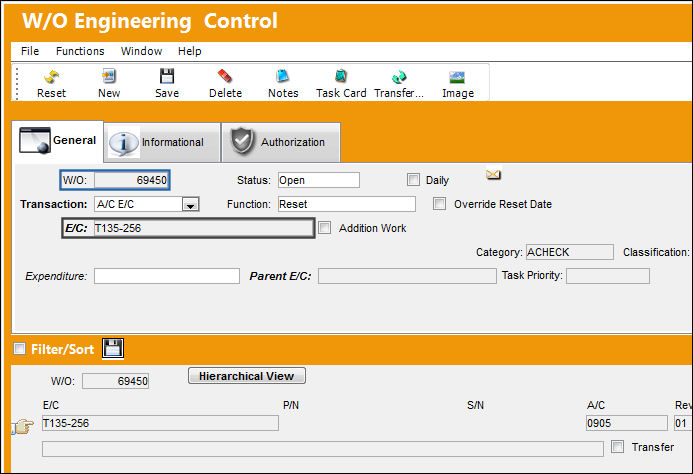Expand the Transaction dropdown arrow
Image resolution: width=693 pixels, height=474 pixels.
190,204
